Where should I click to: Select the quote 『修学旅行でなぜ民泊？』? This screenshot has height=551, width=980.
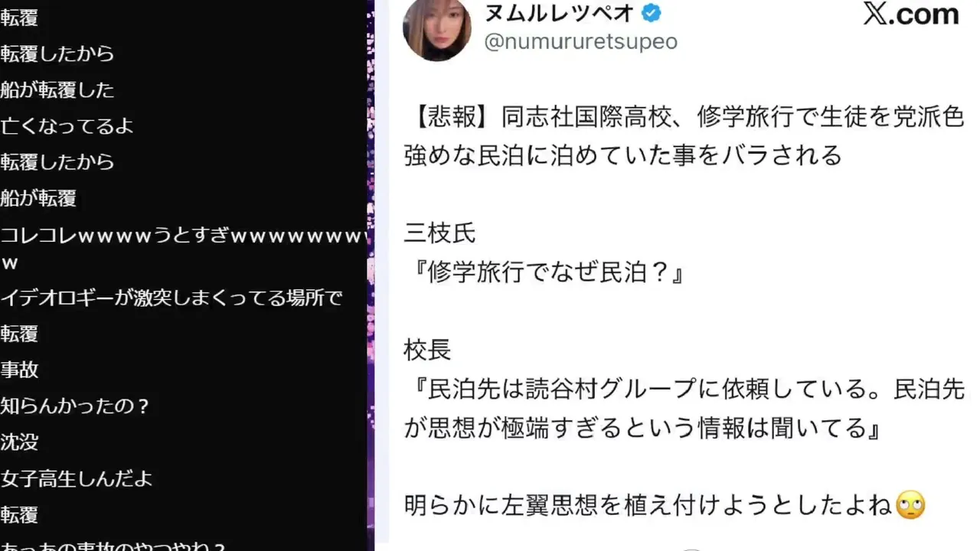point(544,272)
